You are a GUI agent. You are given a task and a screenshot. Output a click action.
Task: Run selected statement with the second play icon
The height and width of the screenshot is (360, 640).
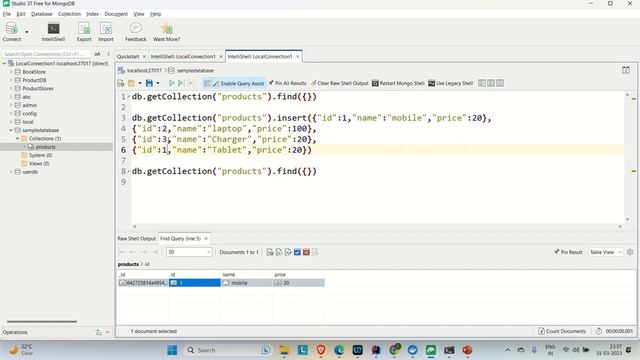(x=180, y=83)
